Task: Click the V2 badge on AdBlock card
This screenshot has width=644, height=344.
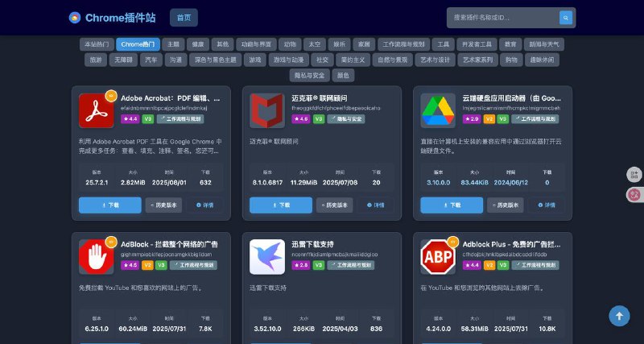Action: click(147, 266)
